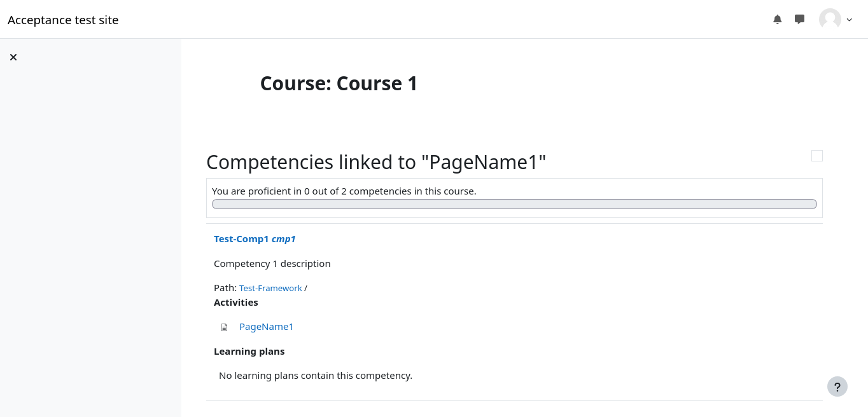Click the page icon beside PageName1
868x417 pixels.
pos(224,327)
